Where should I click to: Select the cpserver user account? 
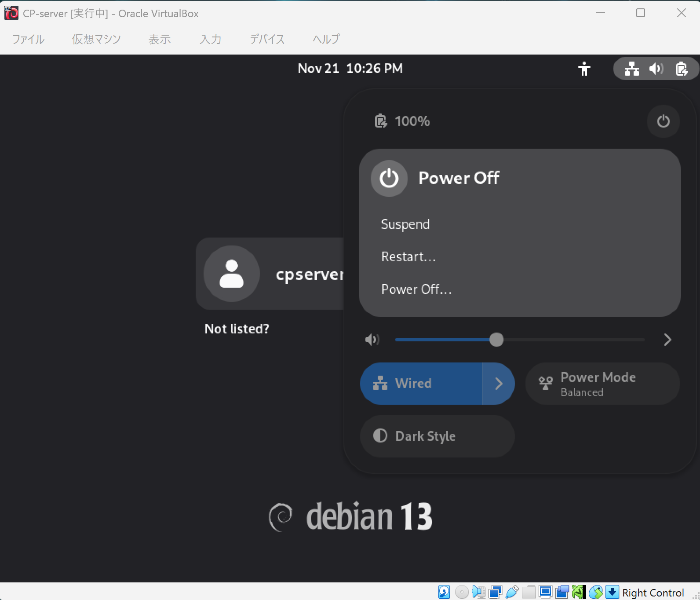[x=270, y=274]
